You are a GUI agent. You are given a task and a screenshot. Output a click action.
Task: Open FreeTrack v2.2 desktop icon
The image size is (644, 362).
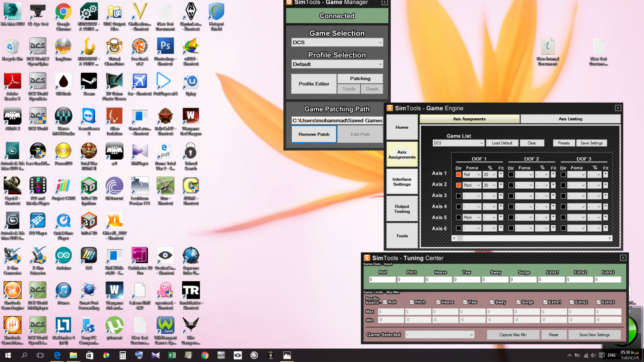coord(140,52)
